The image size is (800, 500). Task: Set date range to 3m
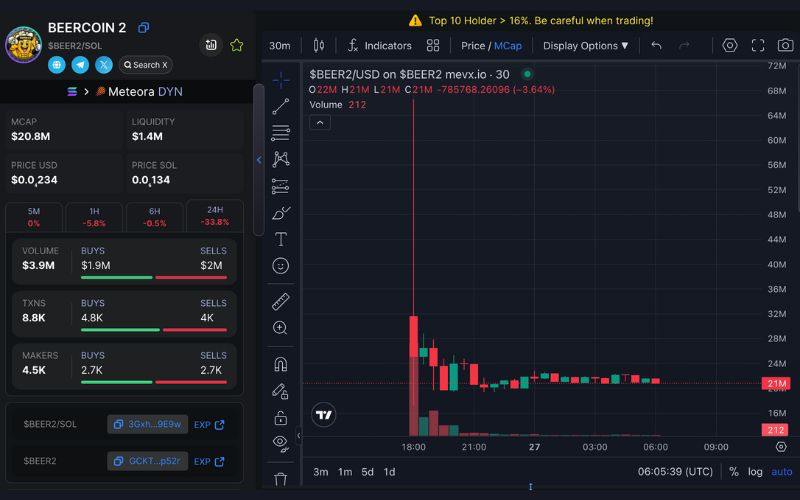(x=320, y=472)
